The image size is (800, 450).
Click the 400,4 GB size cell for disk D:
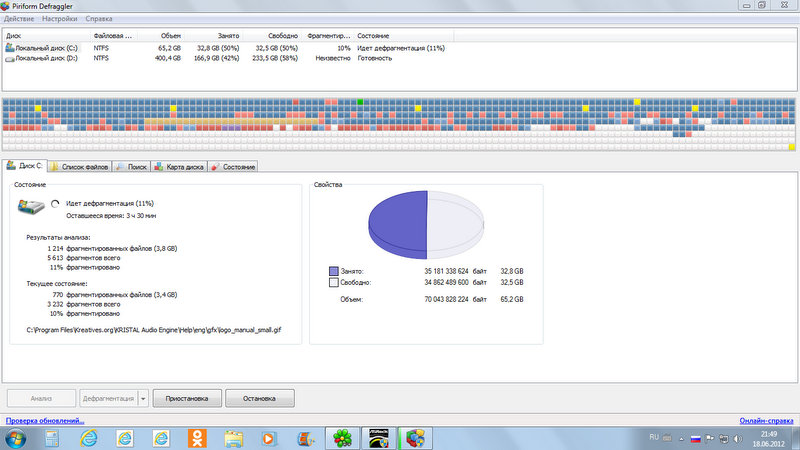(x=168, y=58)
